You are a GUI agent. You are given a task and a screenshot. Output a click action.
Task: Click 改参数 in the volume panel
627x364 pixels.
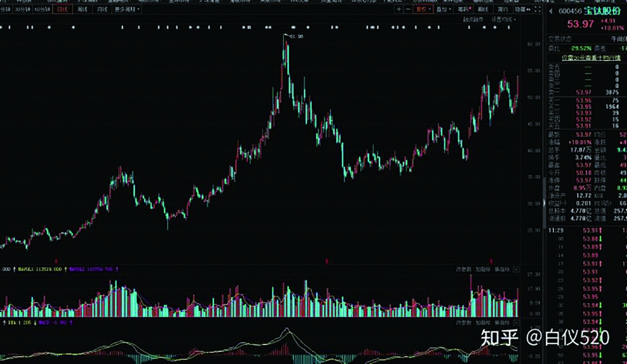[463, 269]
